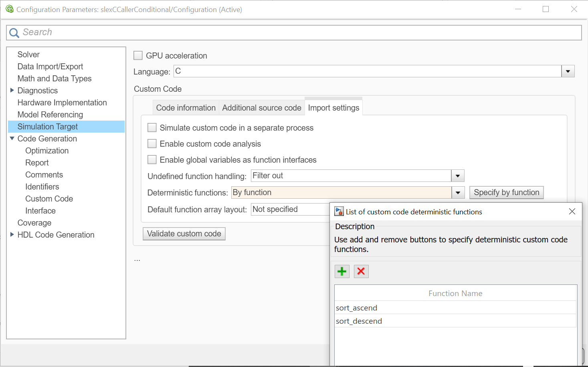Switch to the Additional source code tab
The height and width of the screenshot is (367, 588).
pyautogui.click(x=262, y=108)
